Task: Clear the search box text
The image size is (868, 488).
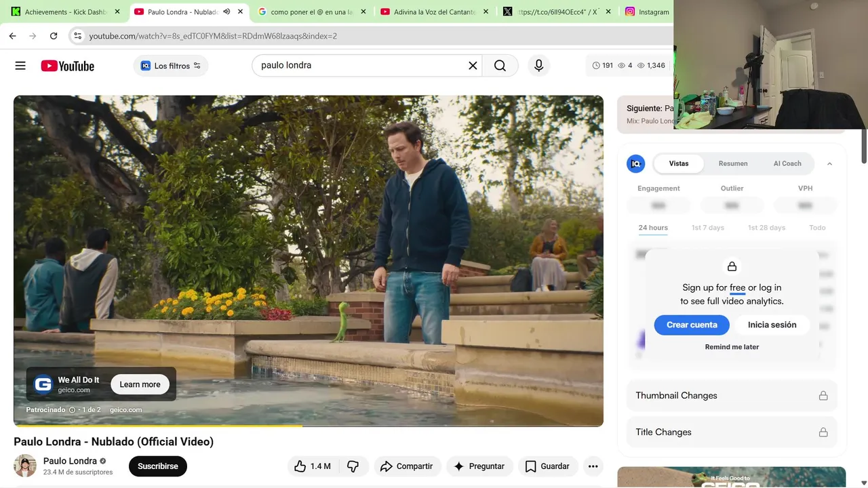Action: [x=473, y=66]
